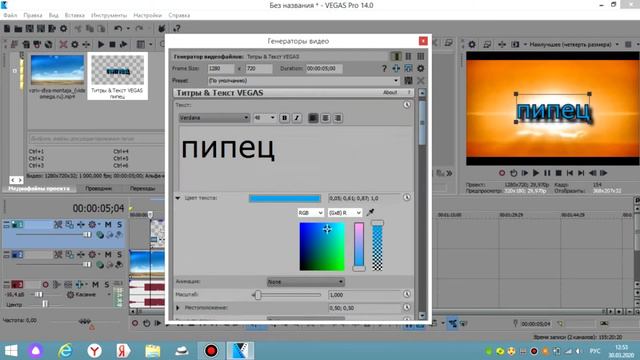Click What's This help icon in toolbar
Image resolution: width=640 pixels, height=360 pixels.
(x=176, y=29)
